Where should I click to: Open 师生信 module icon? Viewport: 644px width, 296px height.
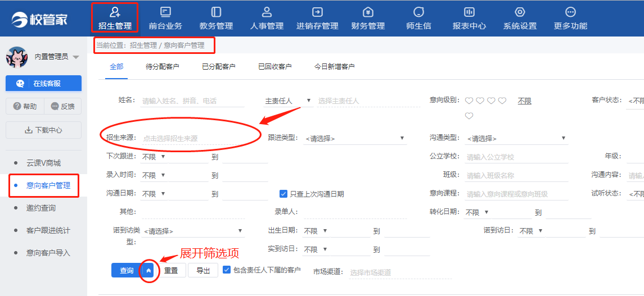(418, 11)
